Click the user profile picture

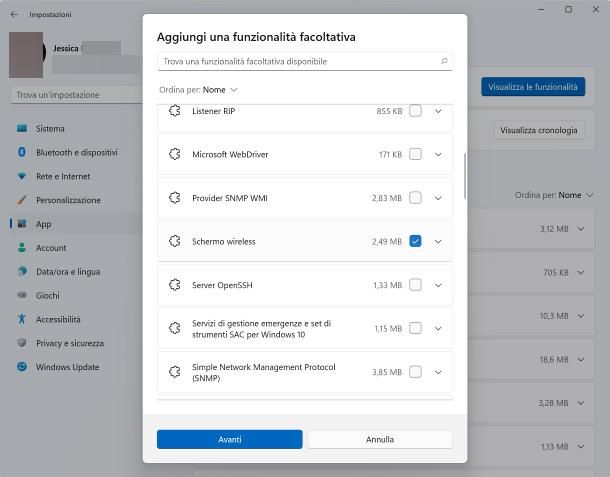[x=26, y=55]
